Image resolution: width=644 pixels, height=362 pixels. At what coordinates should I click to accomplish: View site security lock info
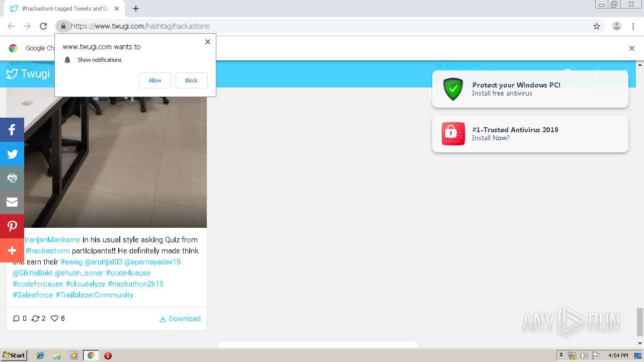[x=63, y=26]
